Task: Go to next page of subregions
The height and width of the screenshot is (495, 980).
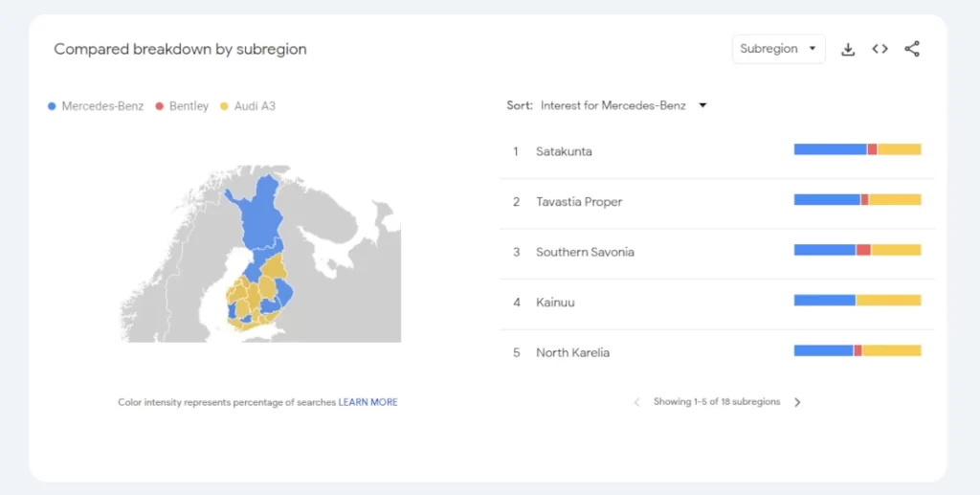Action: click(x=797, y=402)
